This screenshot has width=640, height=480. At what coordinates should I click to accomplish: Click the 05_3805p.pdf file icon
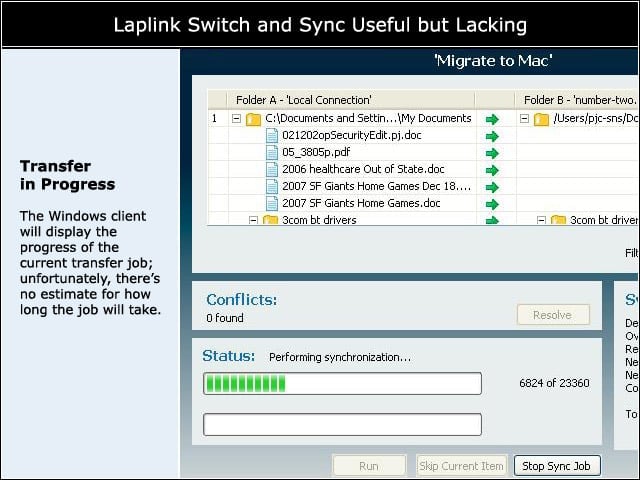(x=272, y=153)
